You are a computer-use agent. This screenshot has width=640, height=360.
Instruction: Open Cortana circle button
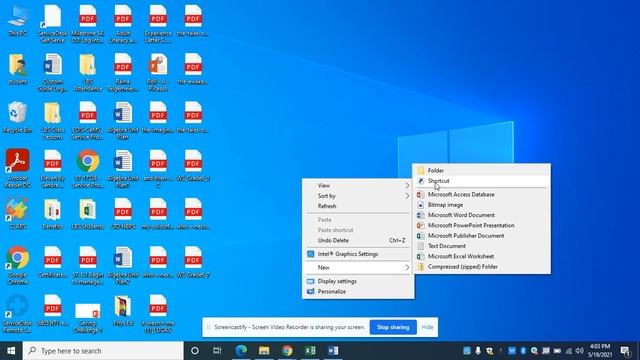pos(195,351)
